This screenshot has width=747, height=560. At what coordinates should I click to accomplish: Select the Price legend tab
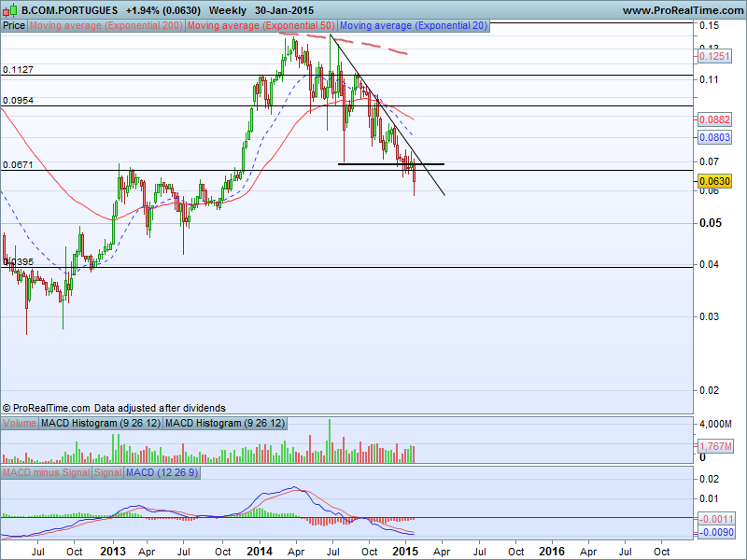14,26
